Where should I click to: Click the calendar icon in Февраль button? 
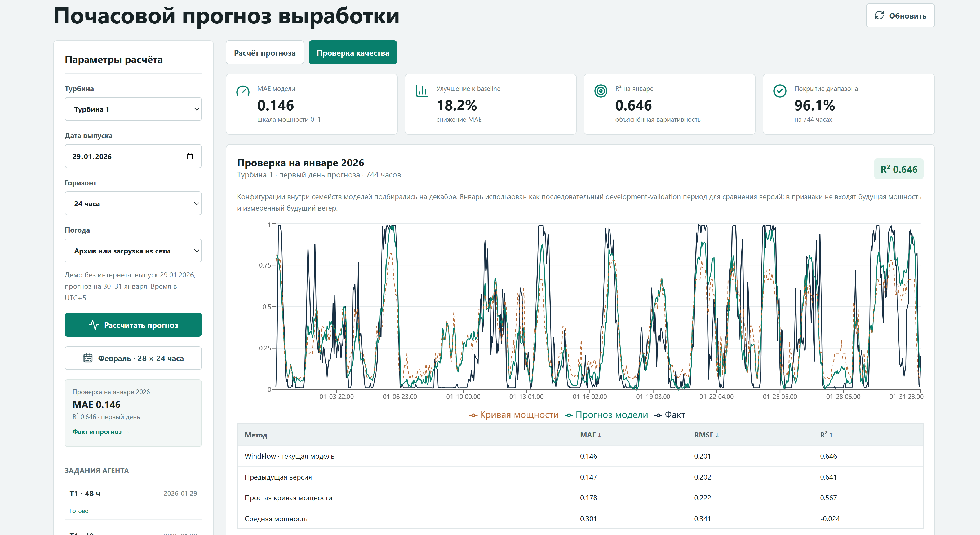coord(88,358)
